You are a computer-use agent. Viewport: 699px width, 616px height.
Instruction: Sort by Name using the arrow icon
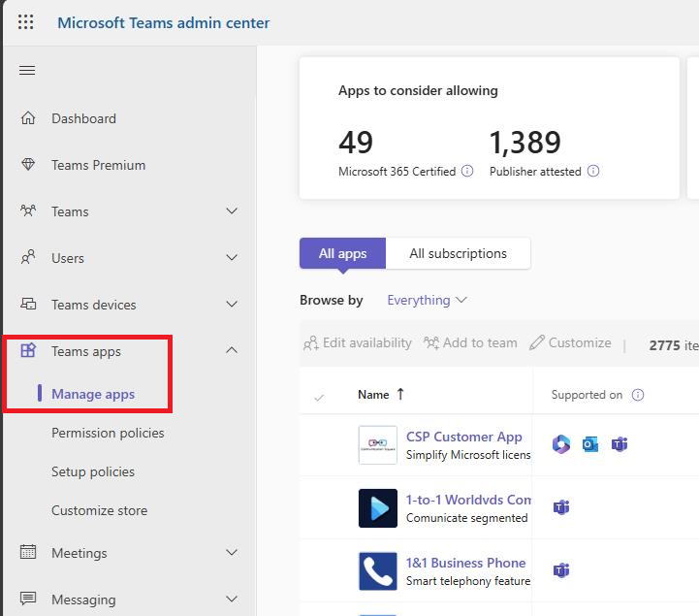400,394
